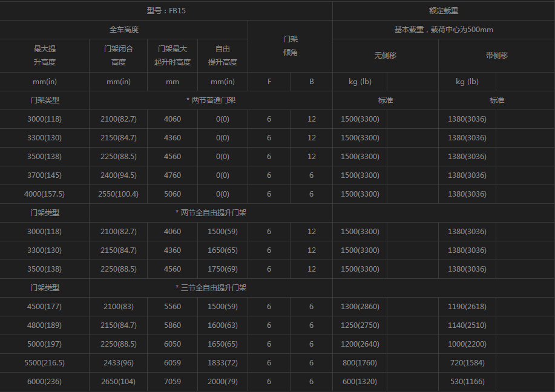Select the 额定载重 header cell
The image size is (555, 392).
[443, 11]
